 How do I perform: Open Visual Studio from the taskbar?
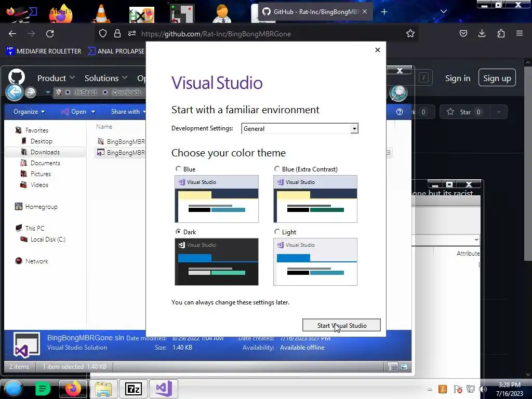[x=164, y=389]
